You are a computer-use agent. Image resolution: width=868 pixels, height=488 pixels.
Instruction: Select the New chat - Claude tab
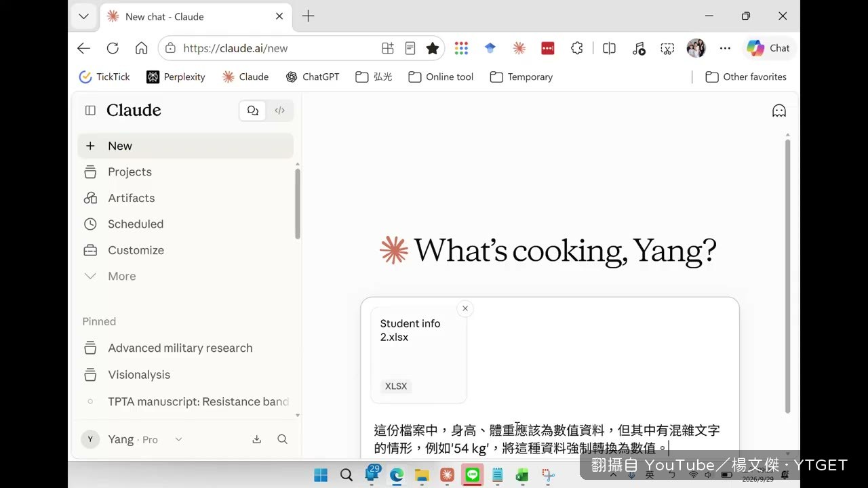point(195,16)
